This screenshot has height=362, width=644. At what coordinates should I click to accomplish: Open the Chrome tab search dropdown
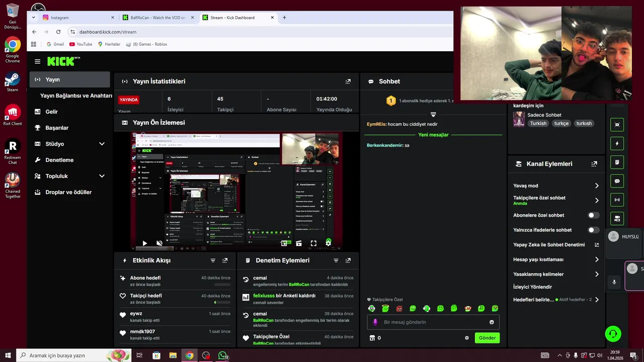[x=34, y=17]
